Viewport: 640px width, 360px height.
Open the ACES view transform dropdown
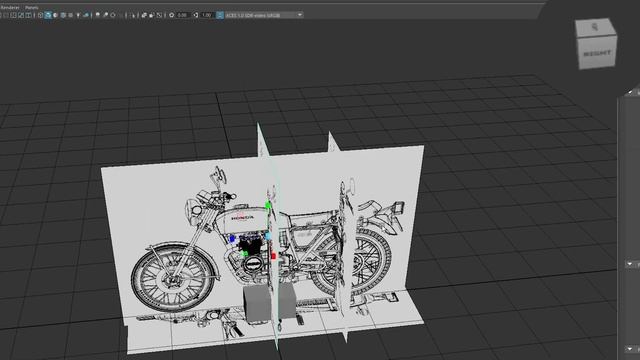264,15
